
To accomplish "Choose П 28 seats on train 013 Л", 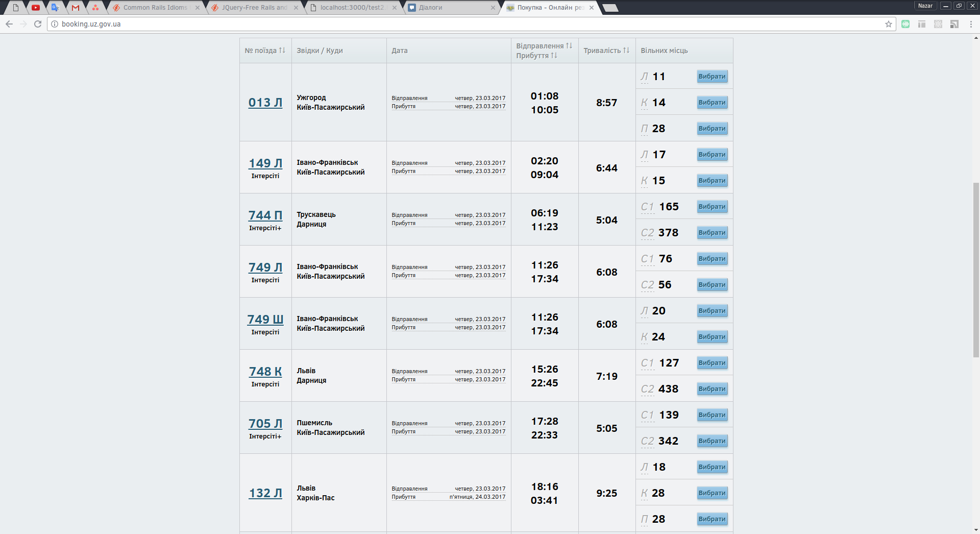I will [712, 129].
